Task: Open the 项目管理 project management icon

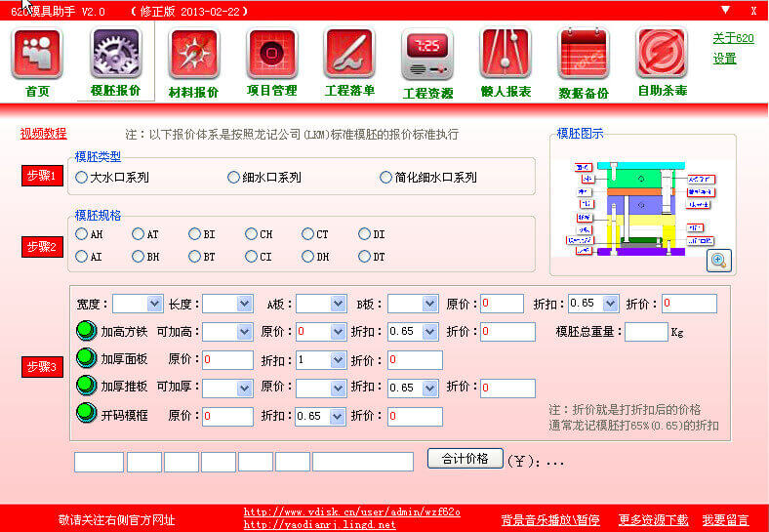Action: click(x=271, y=55)
